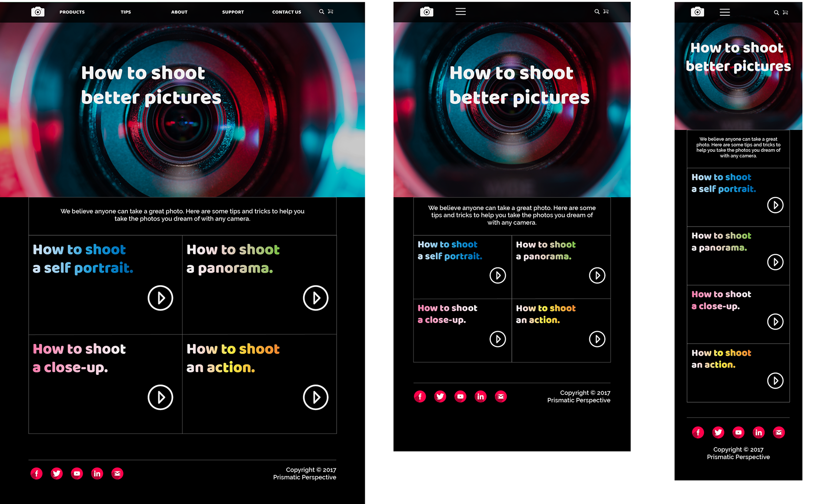
Task: Click Twitter icon in desktop footer
Action: tap(57, 473)
